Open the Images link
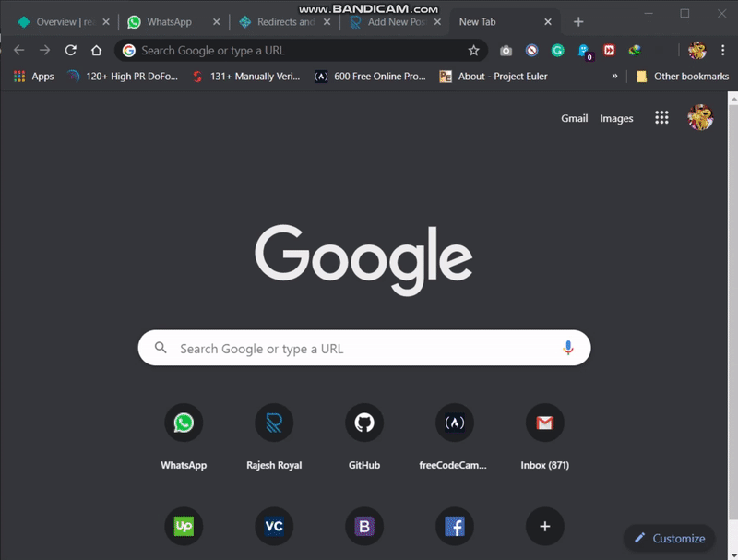The image size is (738, 560). pos(616,118)
